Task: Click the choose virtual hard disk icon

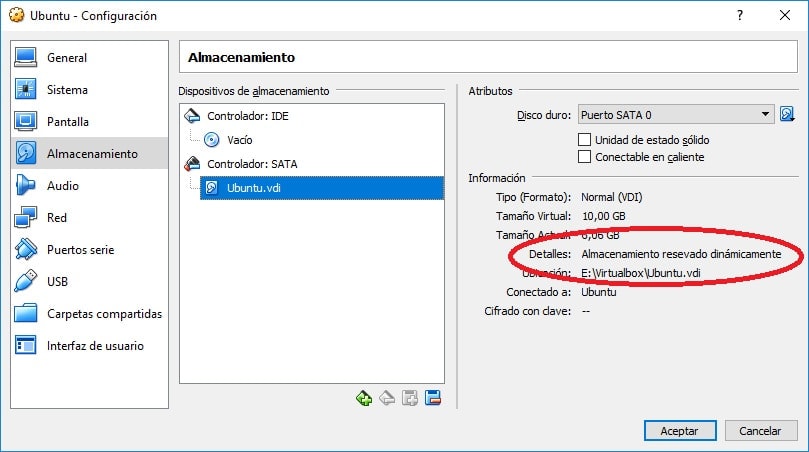Action: tap(787, 114)
